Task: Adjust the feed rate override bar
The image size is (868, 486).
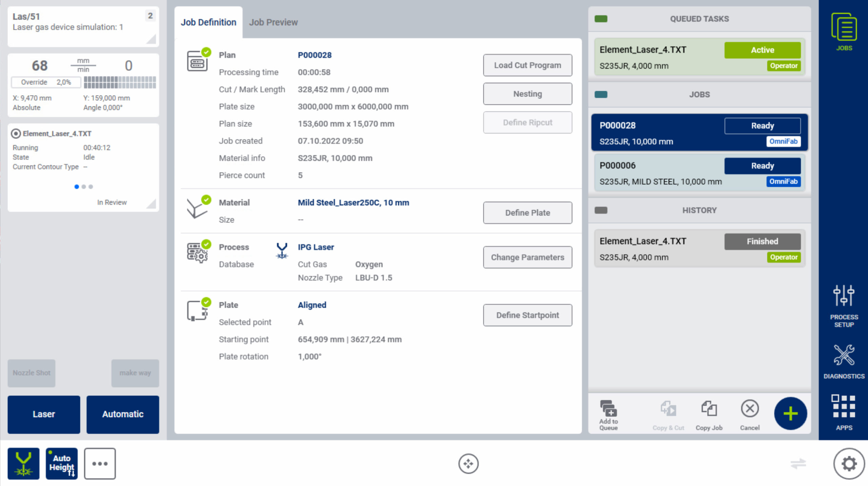Action: point(120,82)
